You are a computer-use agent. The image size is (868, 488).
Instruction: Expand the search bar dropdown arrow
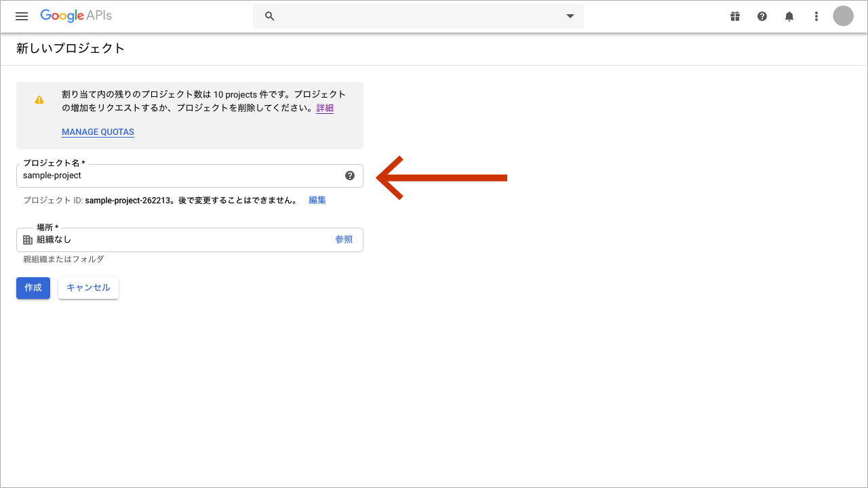(x=570, y=16)
